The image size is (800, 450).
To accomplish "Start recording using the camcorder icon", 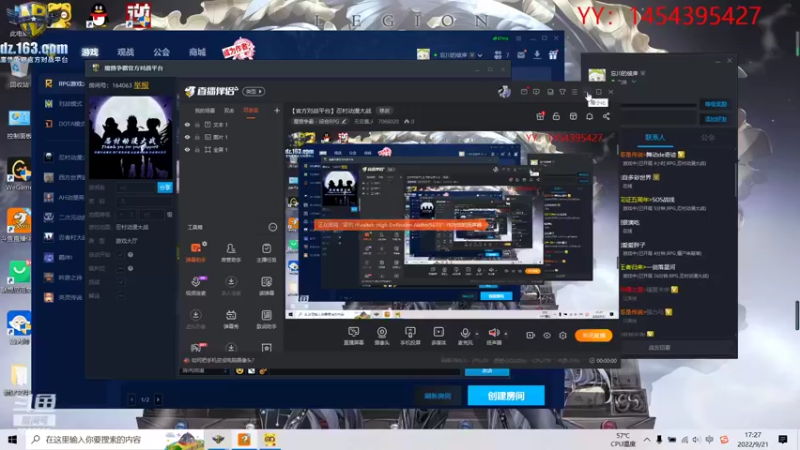I will pos(531,335).
